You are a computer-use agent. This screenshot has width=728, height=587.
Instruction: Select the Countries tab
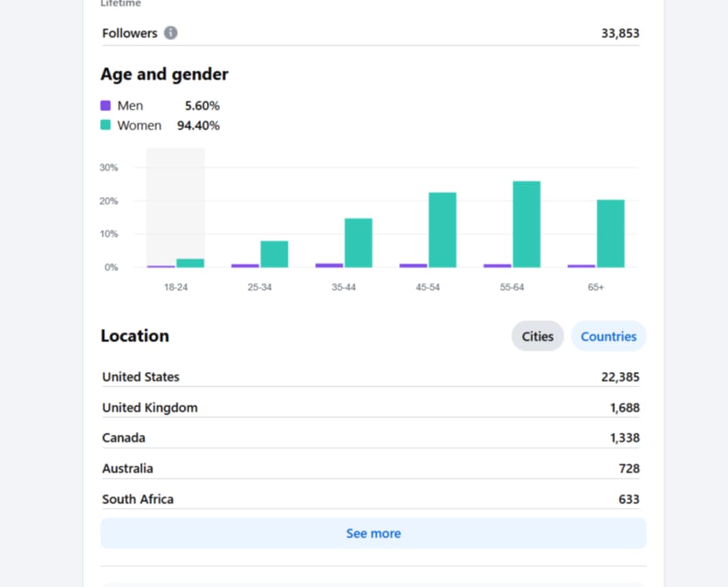[608, 336]
